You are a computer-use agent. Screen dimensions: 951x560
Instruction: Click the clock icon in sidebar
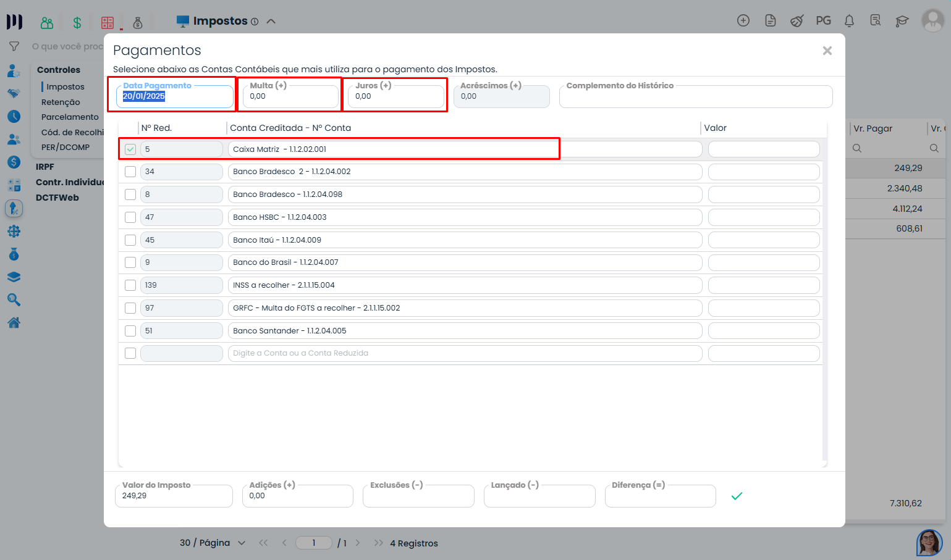click(x=14, y=116)
